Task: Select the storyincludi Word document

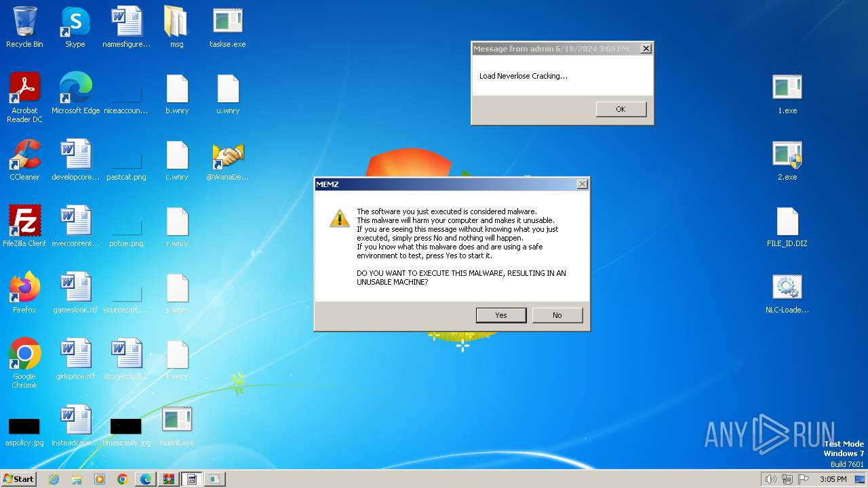Action: 126,360
